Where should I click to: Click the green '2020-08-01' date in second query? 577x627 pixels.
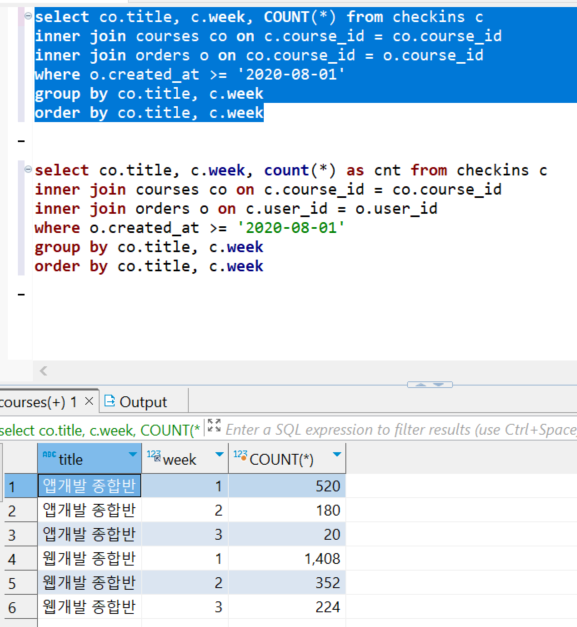(x=291, y=228)
